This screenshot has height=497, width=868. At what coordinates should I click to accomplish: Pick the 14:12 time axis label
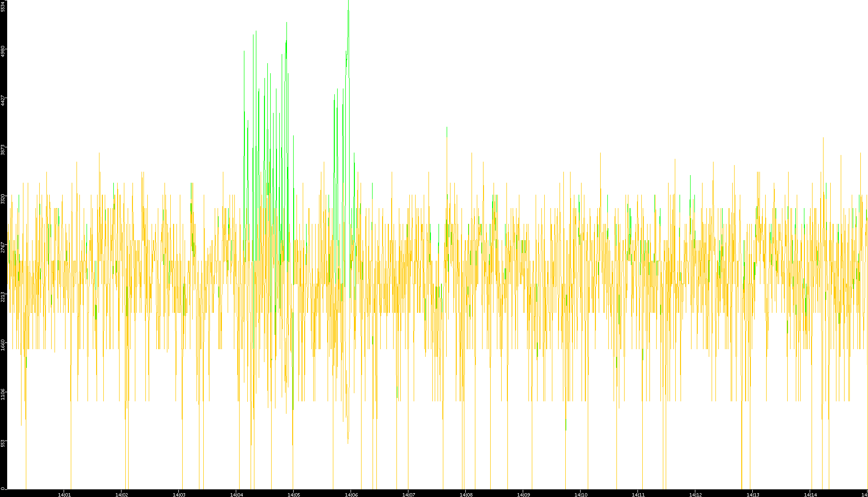(x=695, y=495)
